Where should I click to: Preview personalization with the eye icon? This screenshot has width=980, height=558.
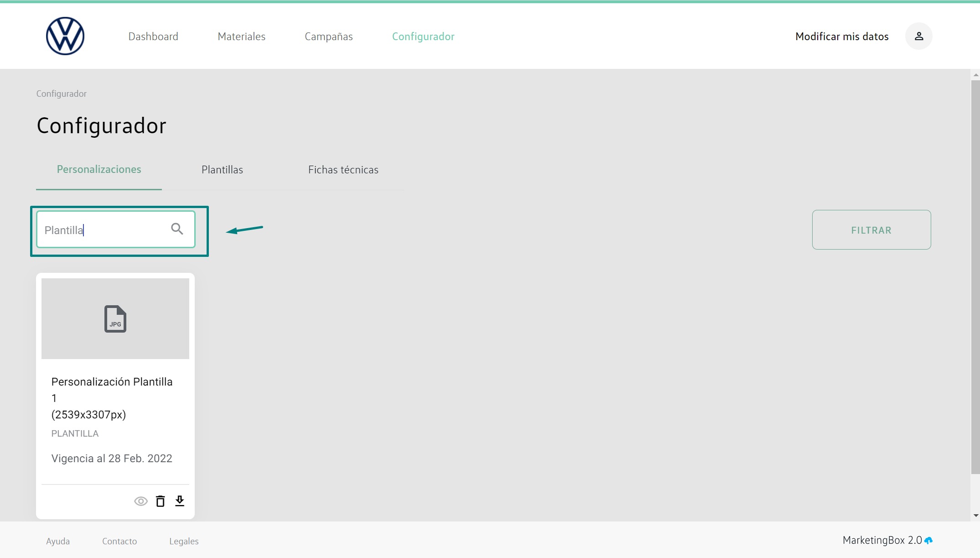coord(141,501)
